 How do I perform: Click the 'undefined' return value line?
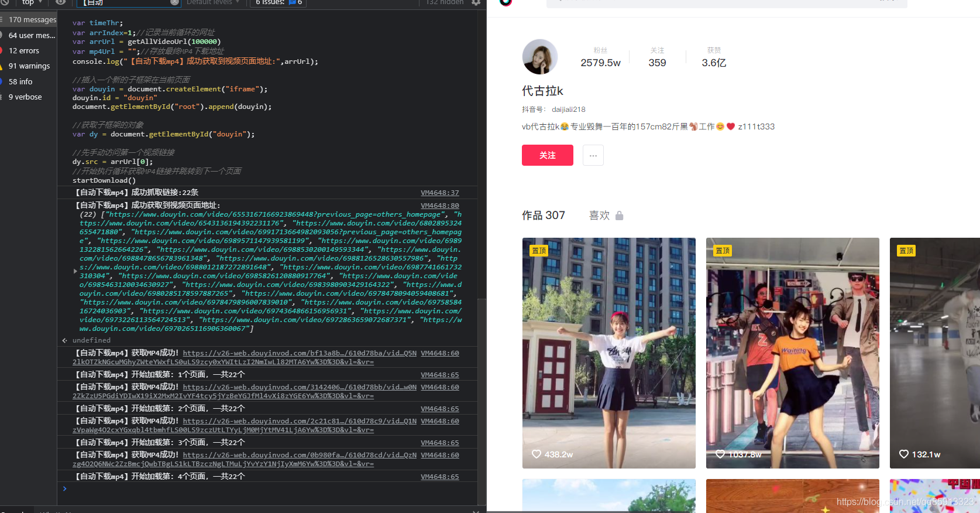[x=91, y=340]
